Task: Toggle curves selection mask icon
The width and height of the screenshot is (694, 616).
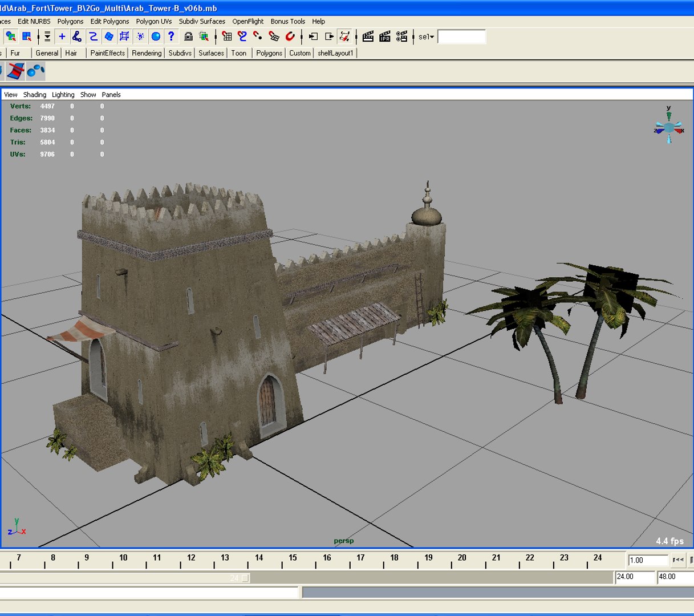Action: pyautogui.click(x=93, y=37)
